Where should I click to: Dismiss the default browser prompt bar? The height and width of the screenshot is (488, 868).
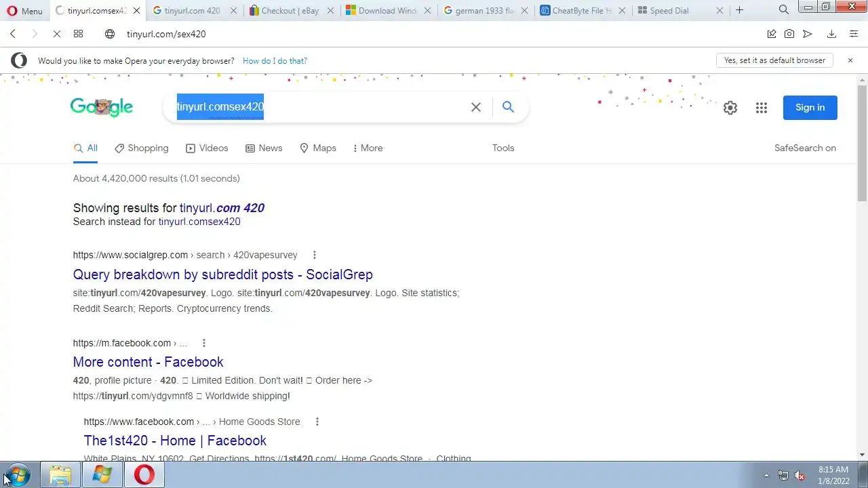click(x=850, y=60)
